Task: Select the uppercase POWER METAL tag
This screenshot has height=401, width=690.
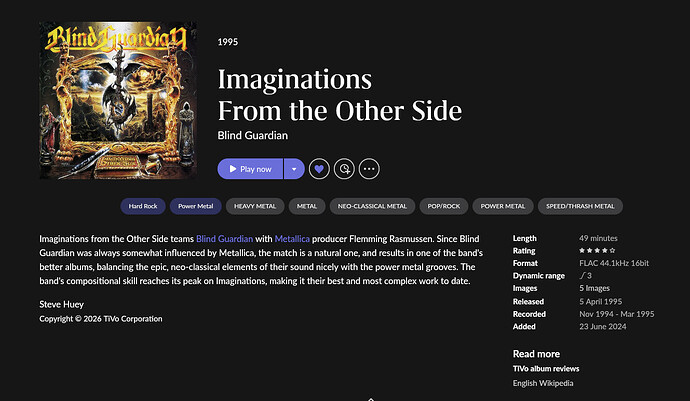Action: [503, 206]
